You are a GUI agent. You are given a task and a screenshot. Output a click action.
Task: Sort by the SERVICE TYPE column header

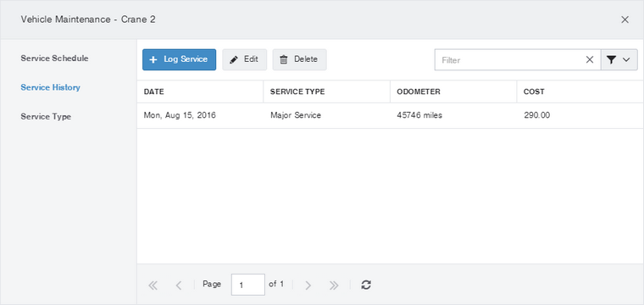pyautogui.click(x=326, y=92)
